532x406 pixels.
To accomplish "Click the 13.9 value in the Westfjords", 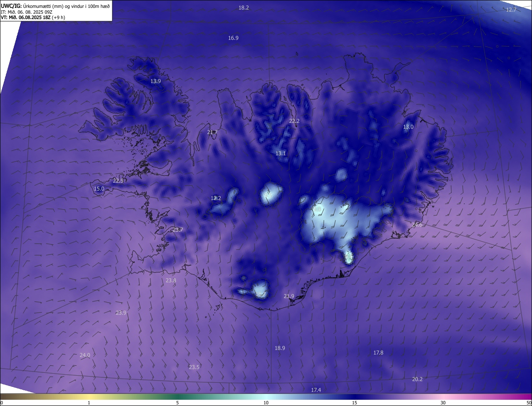I will [x=155, y=81].
